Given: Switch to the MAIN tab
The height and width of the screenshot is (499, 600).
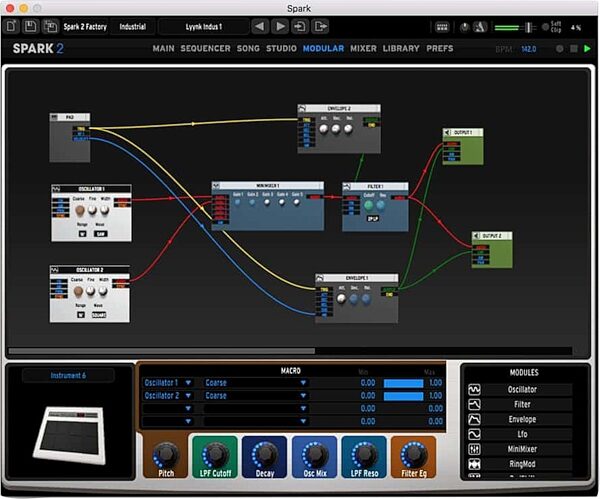Looking at the screenshot, I should [163, 49].
